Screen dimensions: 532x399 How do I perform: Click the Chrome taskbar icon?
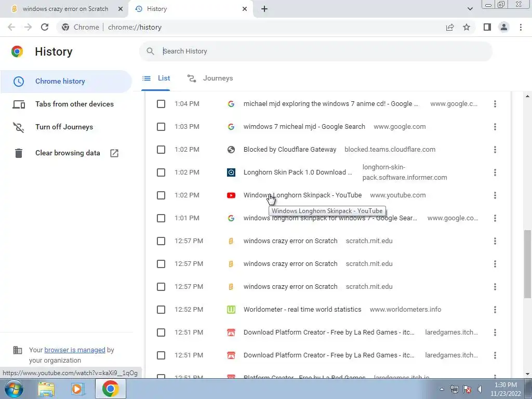110,389
